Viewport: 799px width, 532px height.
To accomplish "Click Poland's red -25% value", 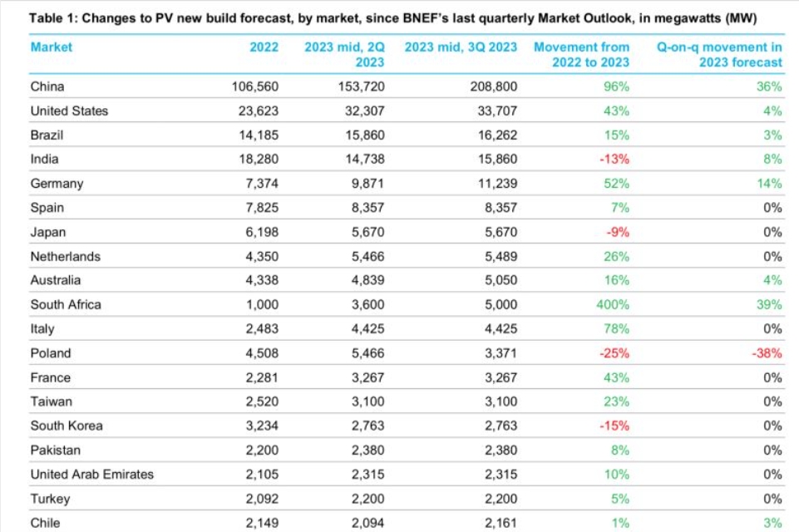I will (x=614, y=353).
